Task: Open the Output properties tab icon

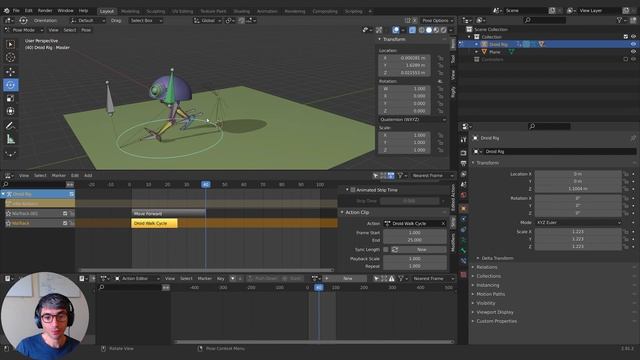Action: 463,163
